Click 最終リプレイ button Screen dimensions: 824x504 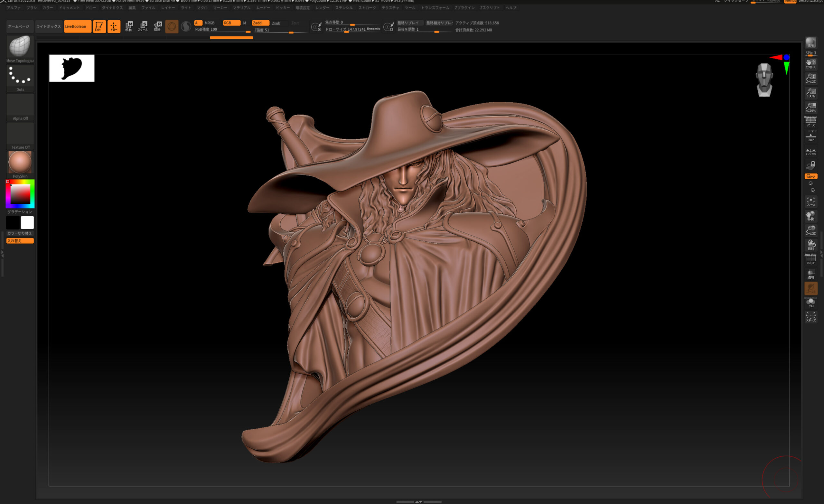point(410,23)
